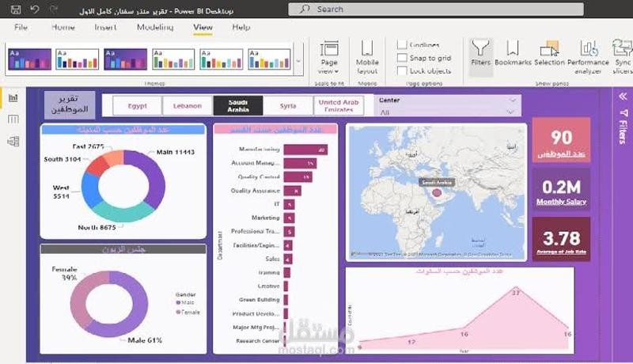
Task: Click the 90 employees count card
Action: (561, 140)
